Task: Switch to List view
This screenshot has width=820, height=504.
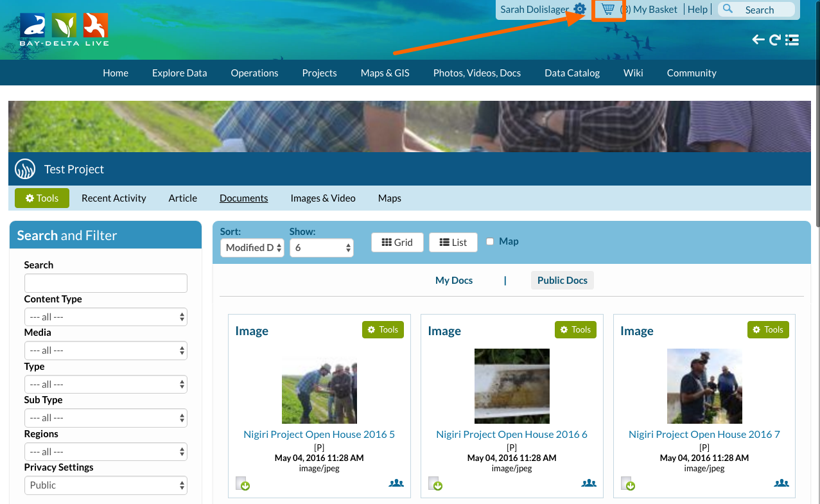Action: click(453, 242)
